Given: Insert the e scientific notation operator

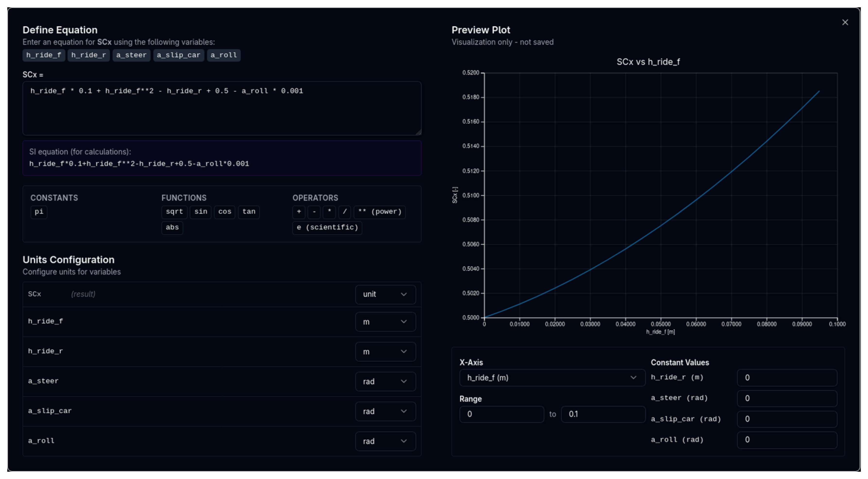Looking at the screenshot, I should [x=327, y=227].
